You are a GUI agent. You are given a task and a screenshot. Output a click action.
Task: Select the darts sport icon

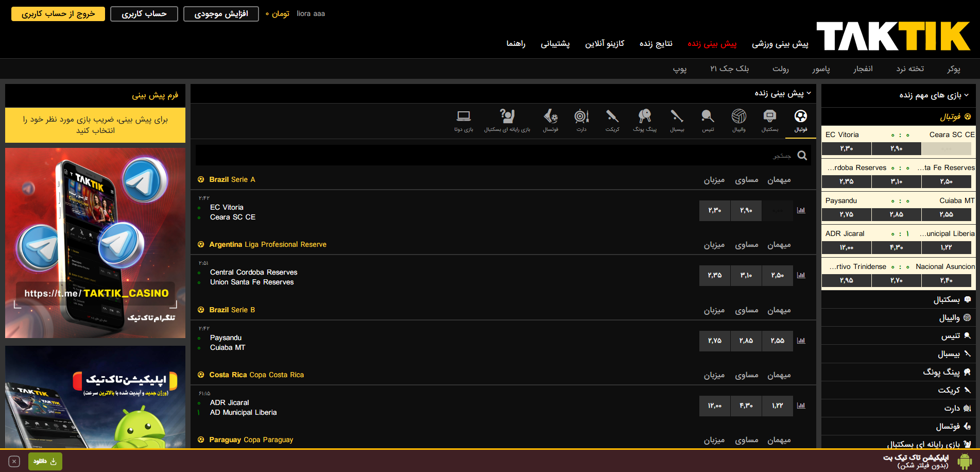[581, 116]
